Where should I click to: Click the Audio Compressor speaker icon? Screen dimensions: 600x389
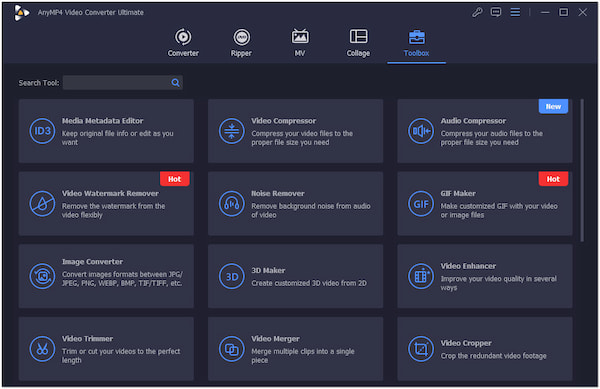pos(421,131)
